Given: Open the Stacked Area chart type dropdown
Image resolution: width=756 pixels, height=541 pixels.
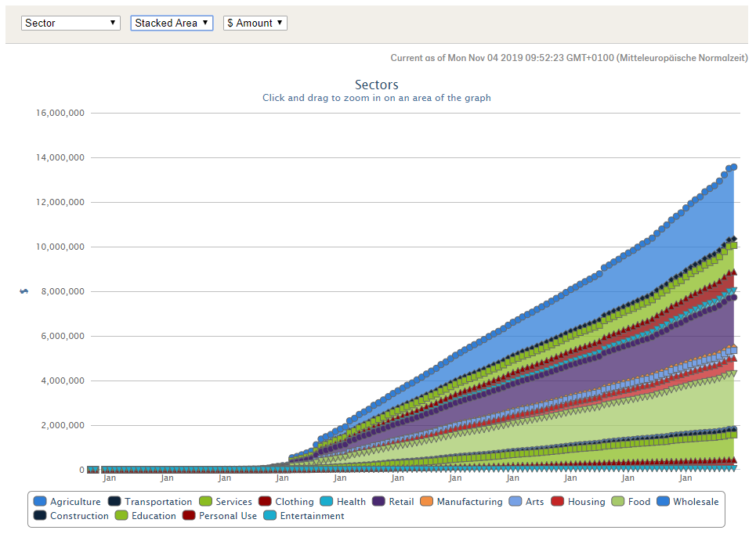Looking at the screenshot, I should click(172, 23).
